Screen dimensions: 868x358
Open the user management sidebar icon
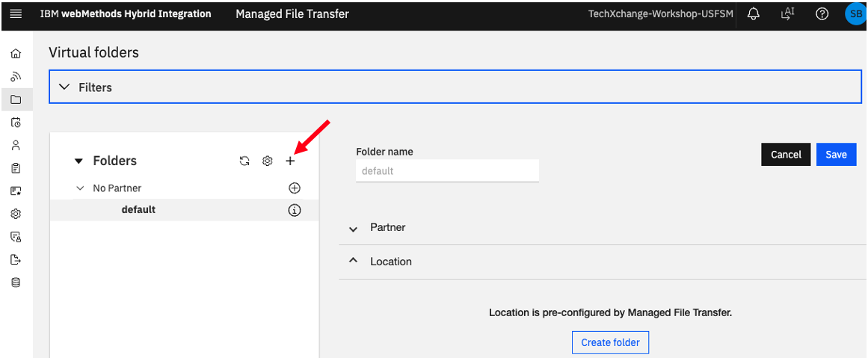click(16, 145)
